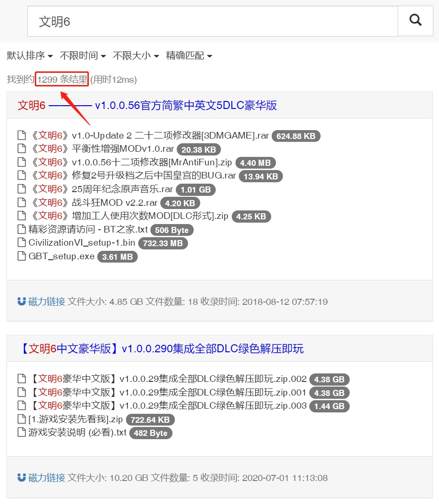Click file icon beside 25周年纪念原声音乐.rar

[x=21, y=189]
